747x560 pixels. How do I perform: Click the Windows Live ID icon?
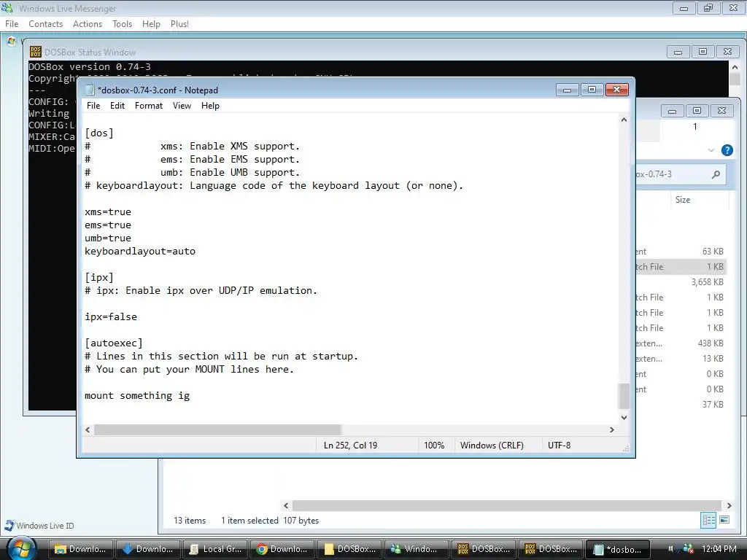(x=9, y=525)
